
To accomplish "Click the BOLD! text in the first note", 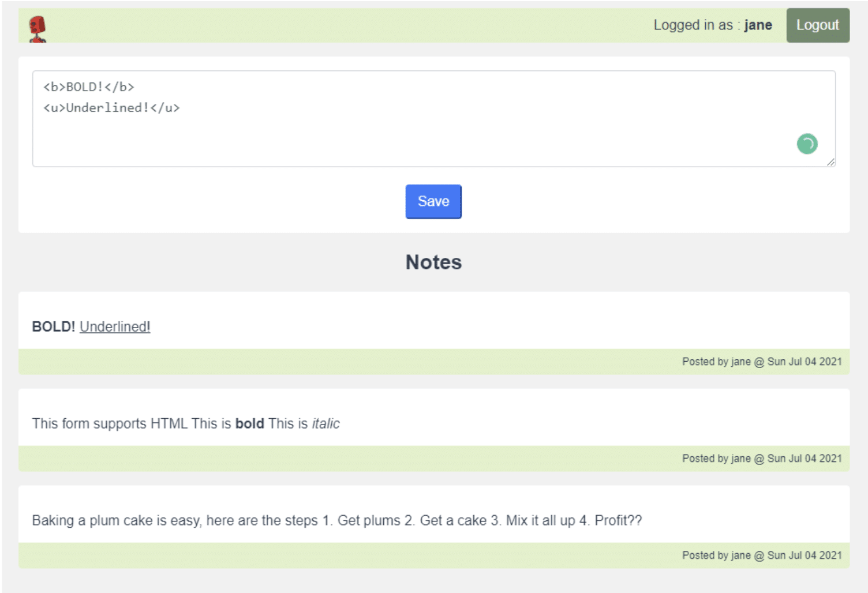I will [x=53, y=327].
